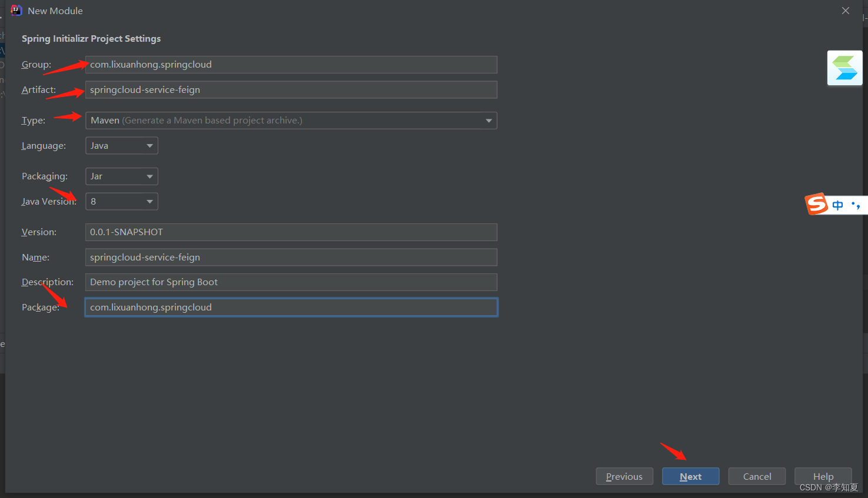Click the New Module window title
The height and width of the screenshot is (498, 868).
point(55,11)
